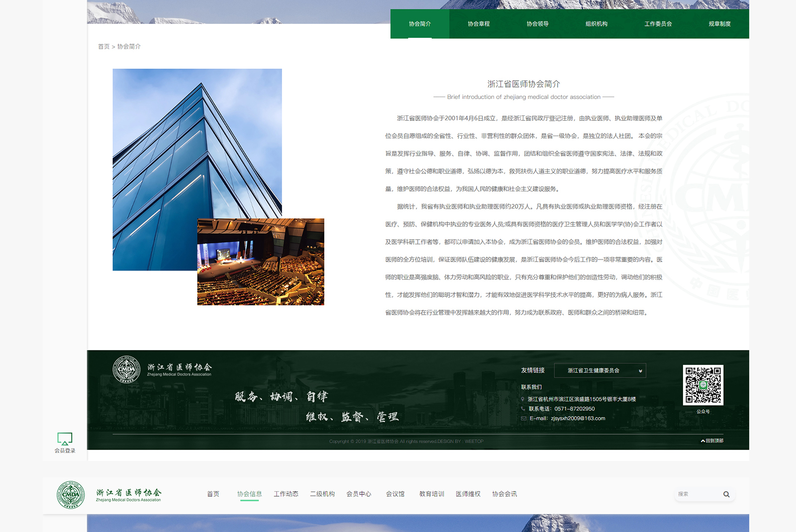This screenshot has width=796, height=532.
Task: Select the 组织机构 tab
Action: pos(596,24)
